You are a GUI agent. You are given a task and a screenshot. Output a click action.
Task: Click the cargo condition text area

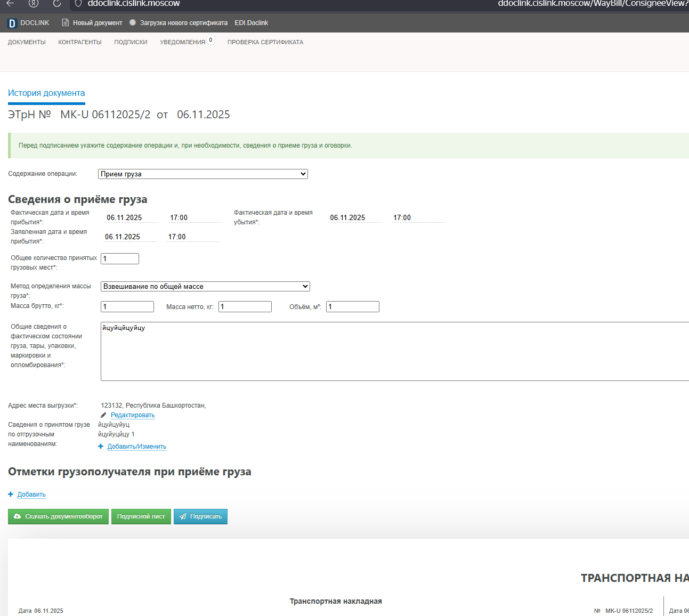[395, 351]
